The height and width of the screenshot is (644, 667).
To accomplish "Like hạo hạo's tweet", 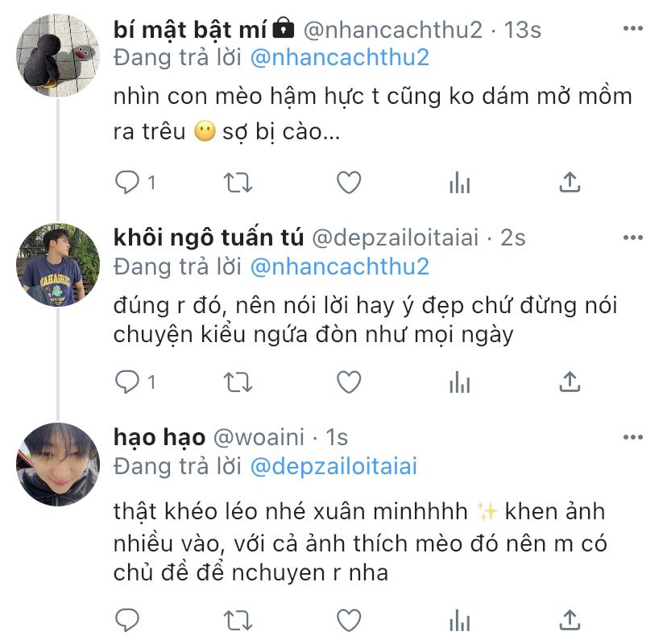I will click(349, 620).
